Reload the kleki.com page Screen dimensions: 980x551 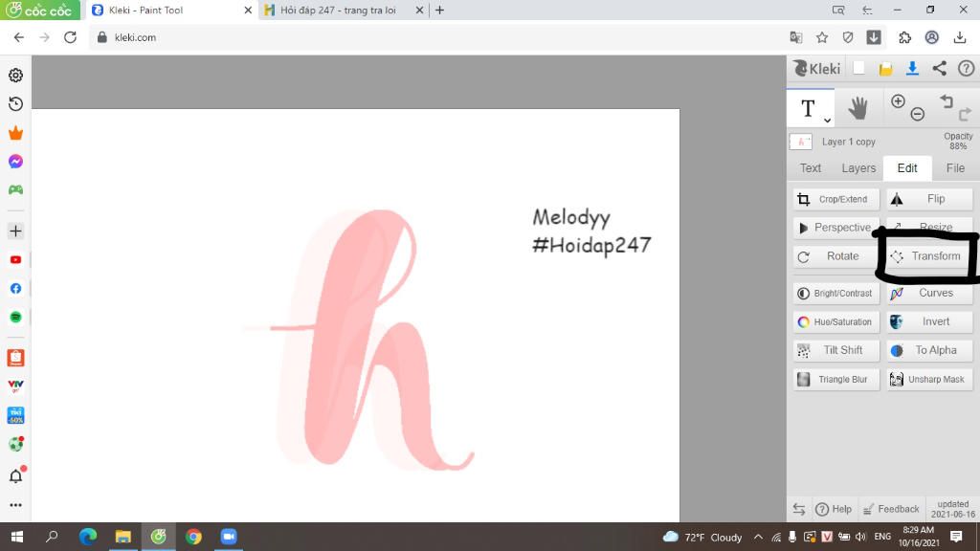pyautogui.click(x=70, y=37)
